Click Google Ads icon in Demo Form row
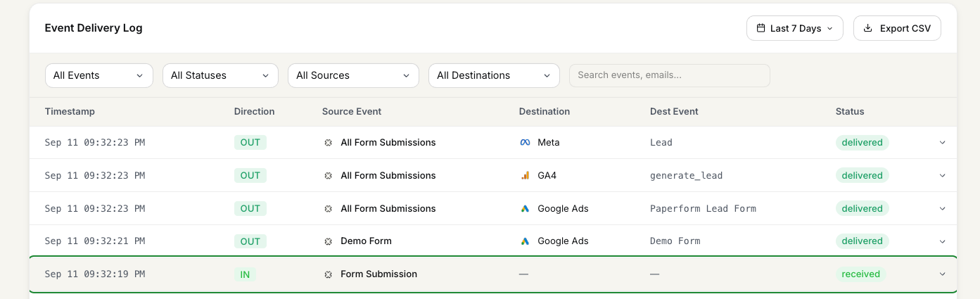 tap(525, 241)
